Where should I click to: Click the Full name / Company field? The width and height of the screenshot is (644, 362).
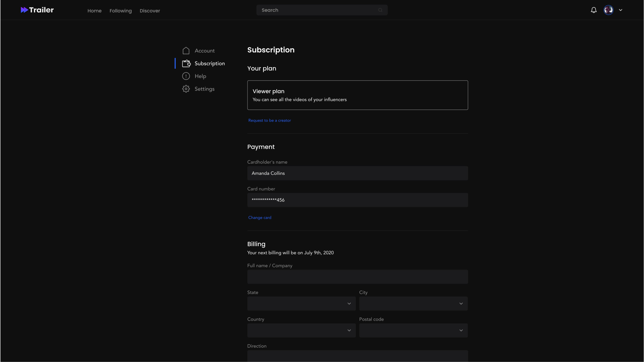358,276
